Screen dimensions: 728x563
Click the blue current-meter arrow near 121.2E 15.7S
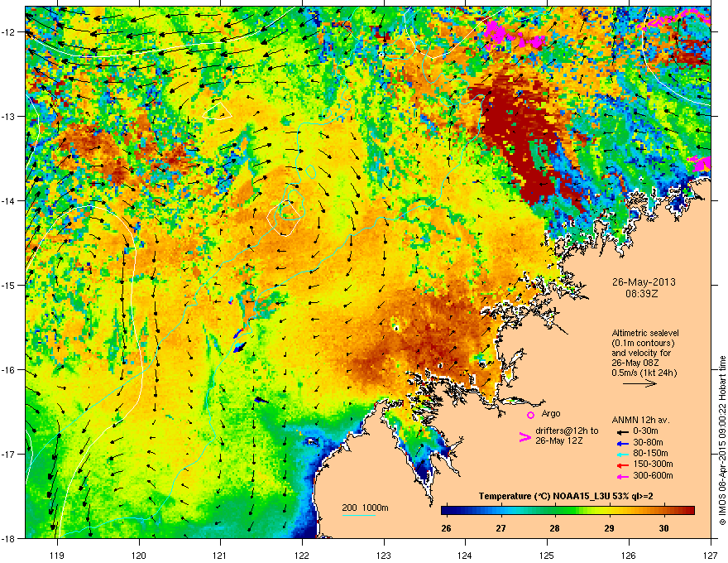point(238,348)
